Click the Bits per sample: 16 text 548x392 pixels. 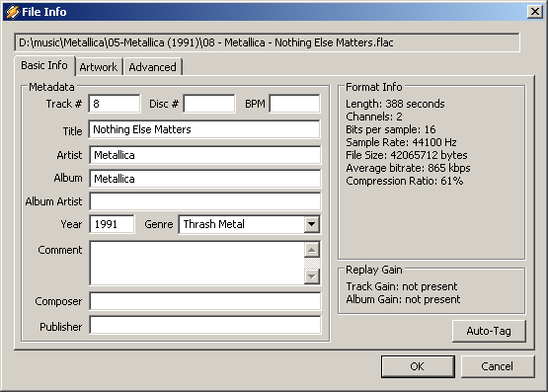[x=390, y=129]
